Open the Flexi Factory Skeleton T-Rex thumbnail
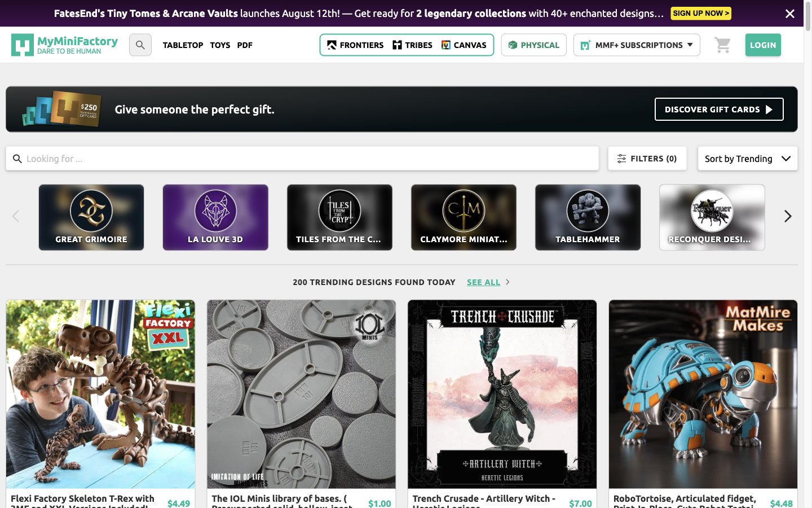Image resolution: width=812 pixels, height=508 pixels. point(100,394)
